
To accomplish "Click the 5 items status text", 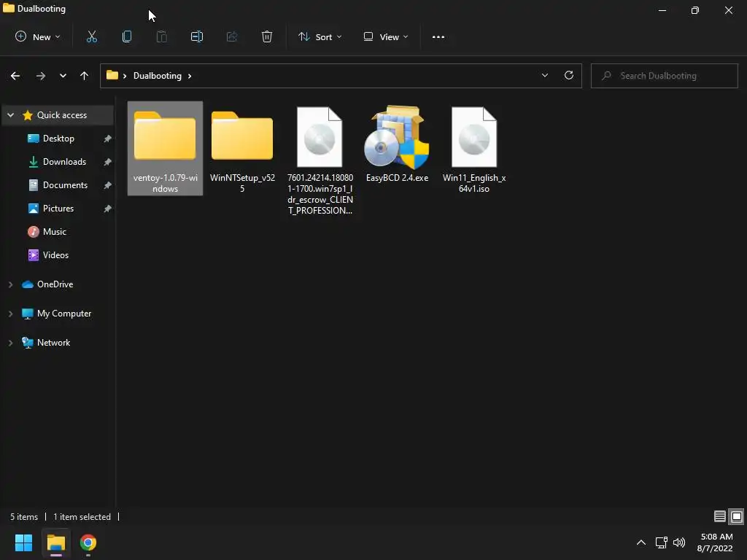I will (24, 517).
